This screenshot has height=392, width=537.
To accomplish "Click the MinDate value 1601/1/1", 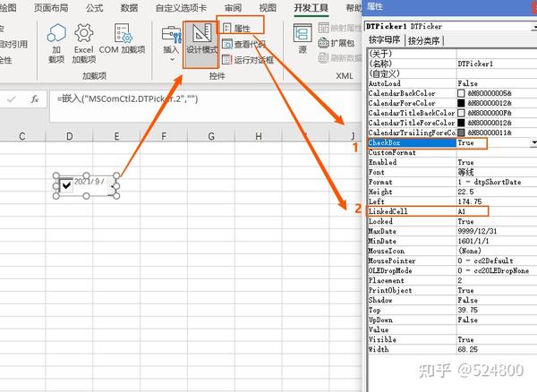I will (x=473, y=241).
